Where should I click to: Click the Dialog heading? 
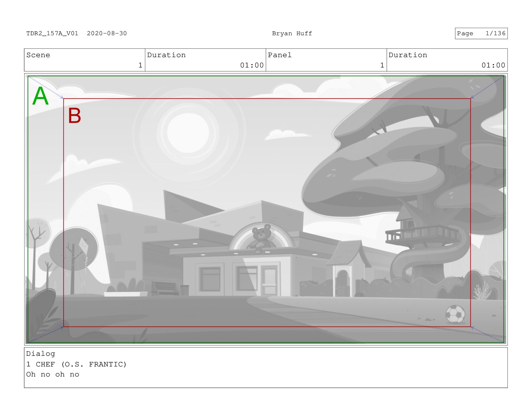coord(41,354)
